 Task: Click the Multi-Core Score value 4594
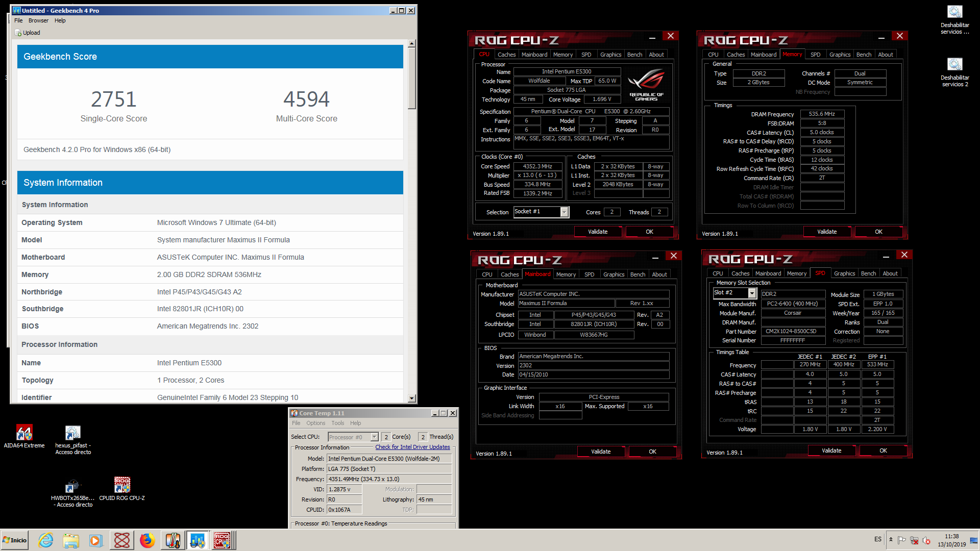pos(306,99)
